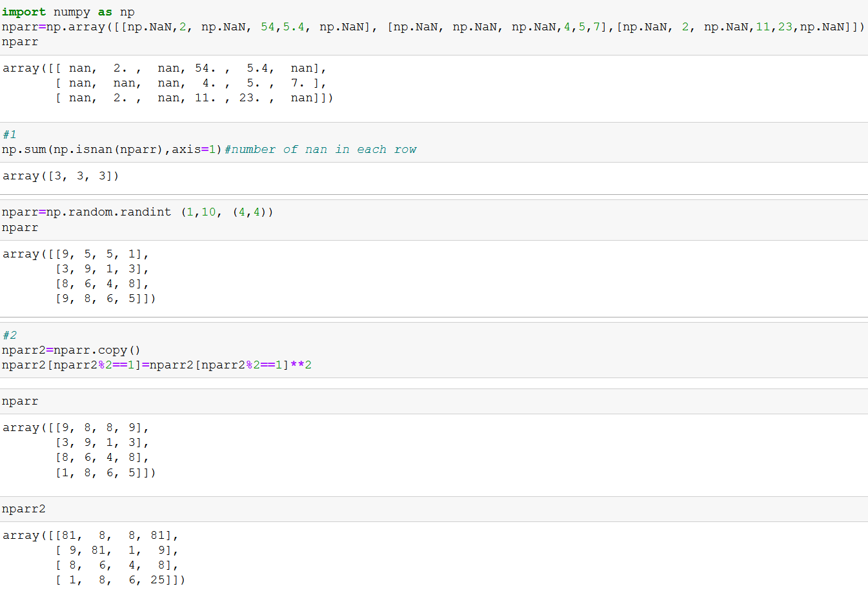Click the 'nparr2=nparr.copy()' line
This screenshot has height=604, width=868.
[x=71, y=350]
